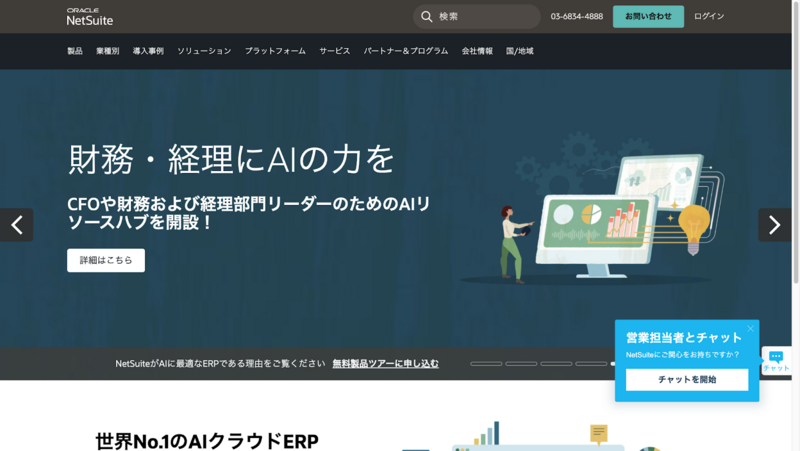Open the 製品 menu

[x=75, y=51]
